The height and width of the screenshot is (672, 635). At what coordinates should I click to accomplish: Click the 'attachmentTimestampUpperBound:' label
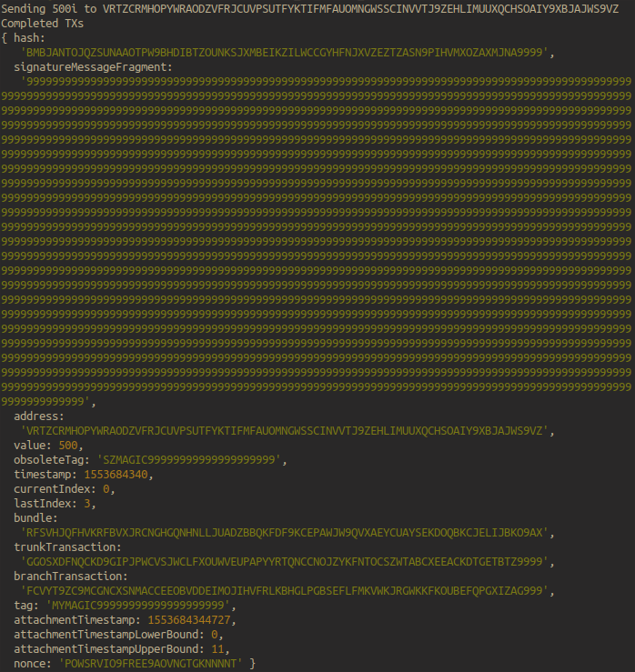point(109,649)
